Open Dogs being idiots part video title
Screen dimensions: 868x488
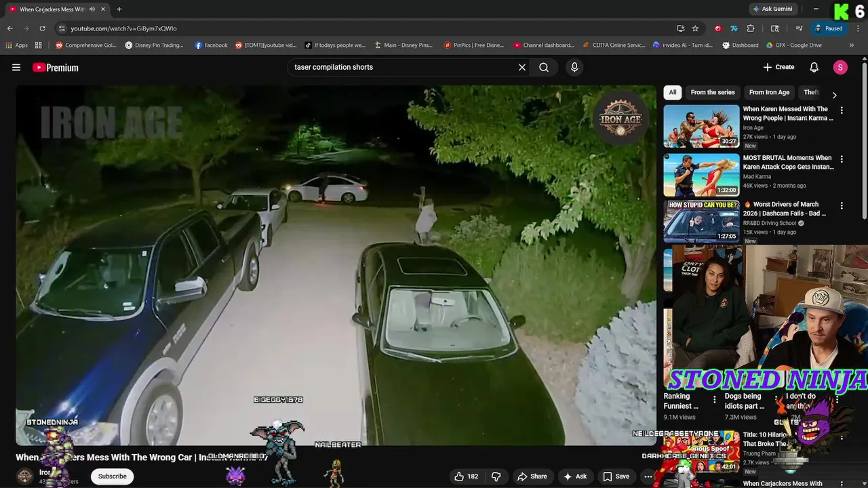click(x=744, y=401)
